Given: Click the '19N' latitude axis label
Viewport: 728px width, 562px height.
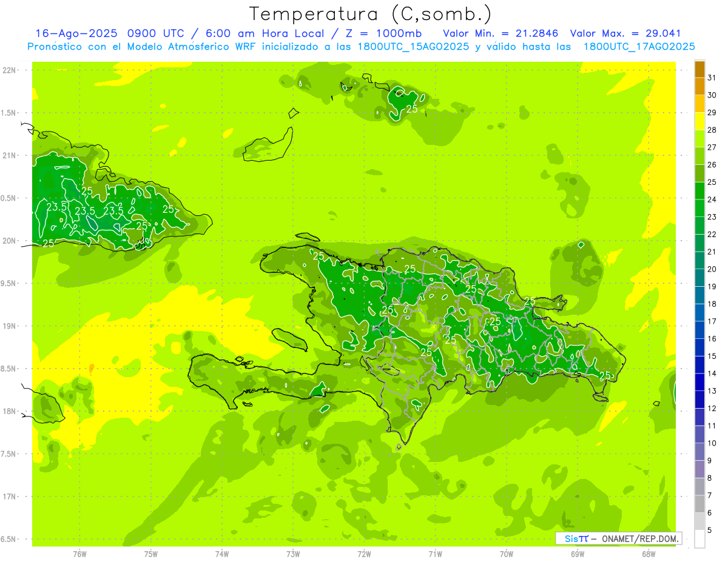Looking at the screenshot, I should point(9,326).
